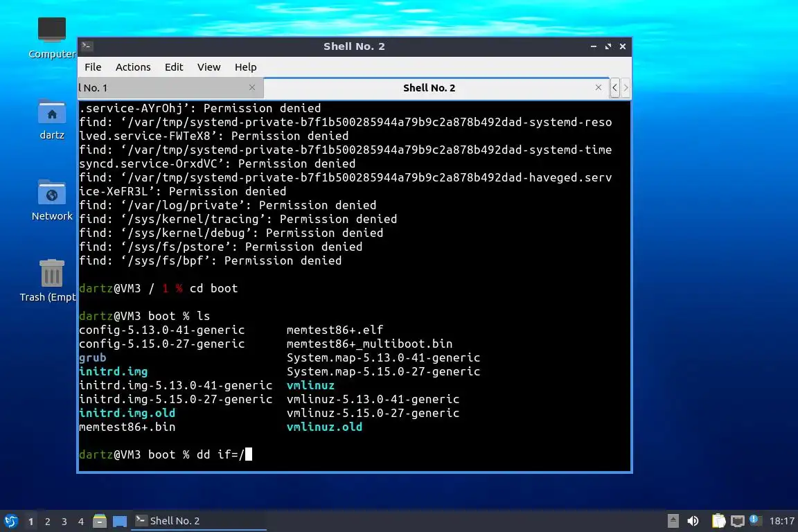Click the removable media eject tray icon
The image size is (798, 532).
click(673, 521)
